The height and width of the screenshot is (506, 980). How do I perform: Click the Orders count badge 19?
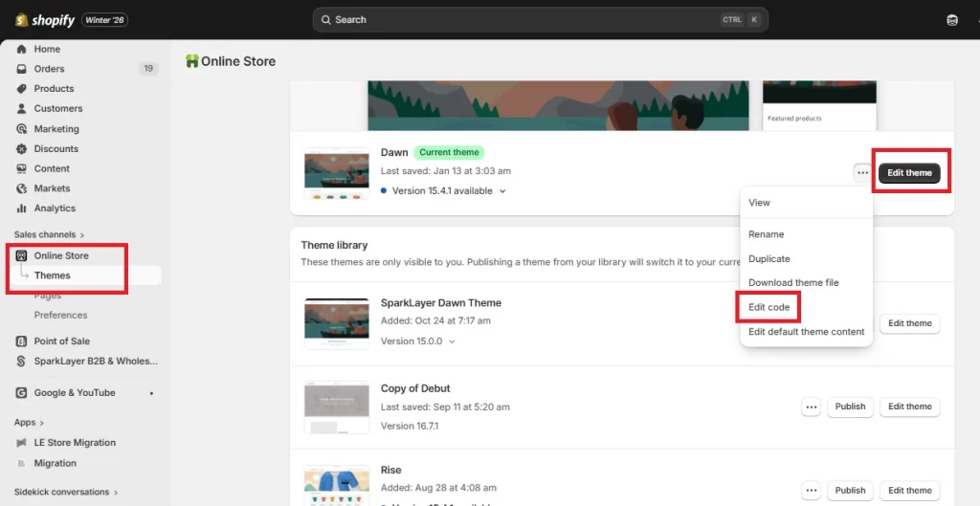click(x=148, y=69)
